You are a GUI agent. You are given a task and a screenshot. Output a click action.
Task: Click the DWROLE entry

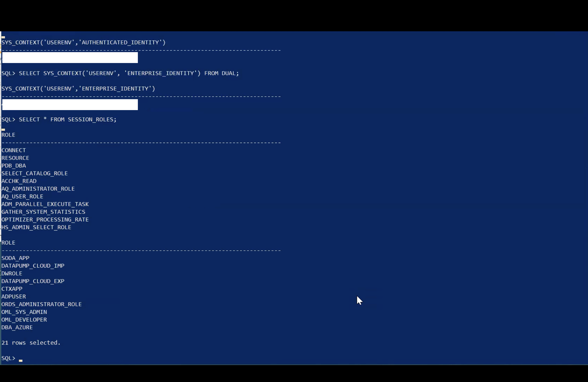[12, 273]
